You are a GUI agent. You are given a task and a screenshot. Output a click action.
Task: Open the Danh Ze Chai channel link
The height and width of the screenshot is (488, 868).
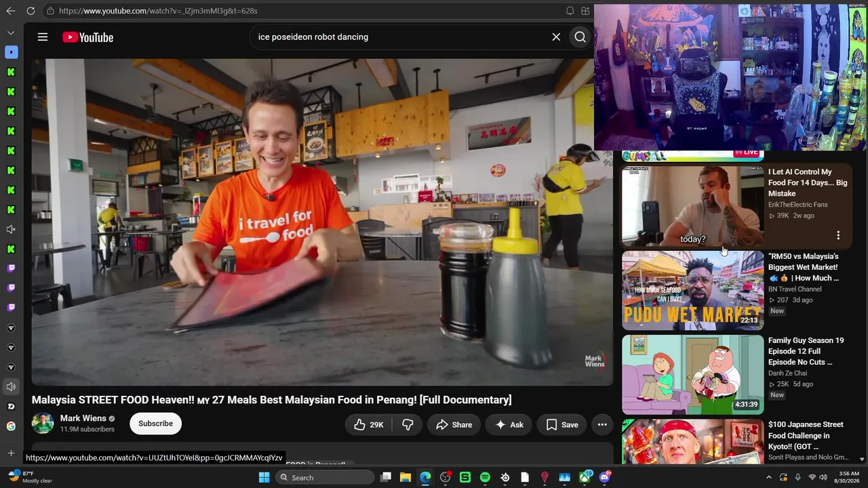coord(787,373)
